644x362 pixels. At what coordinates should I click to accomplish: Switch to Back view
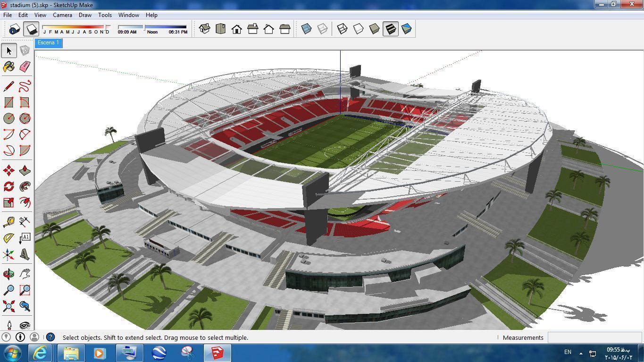[268, 29]
